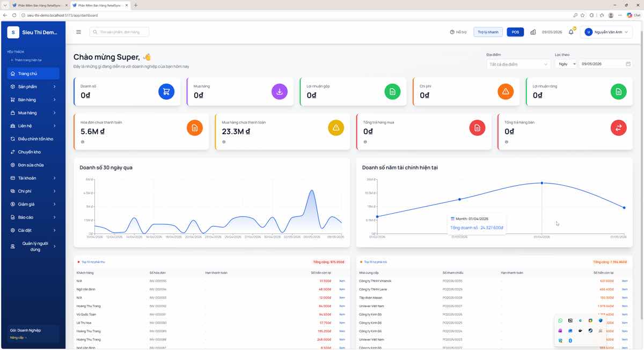
Task: Open Cài đặt in sidebar
Action: tap(33, 230)
